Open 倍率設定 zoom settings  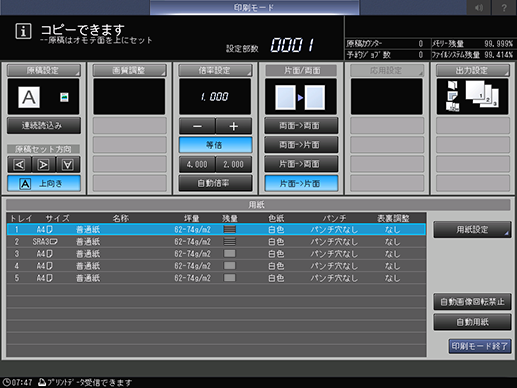215,70
